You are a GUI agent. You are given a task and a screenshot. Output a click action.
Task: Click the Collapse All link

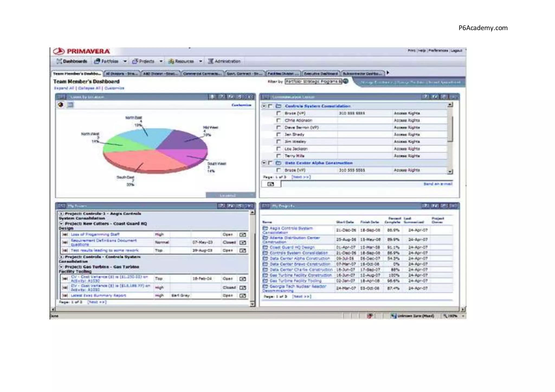click(89, 88)
